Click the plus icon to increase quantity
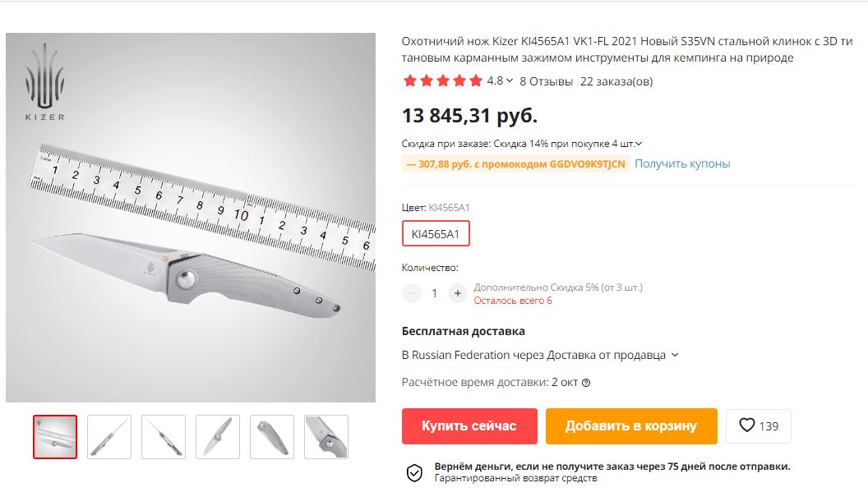The image size is (868, 492). click(457, 292)
